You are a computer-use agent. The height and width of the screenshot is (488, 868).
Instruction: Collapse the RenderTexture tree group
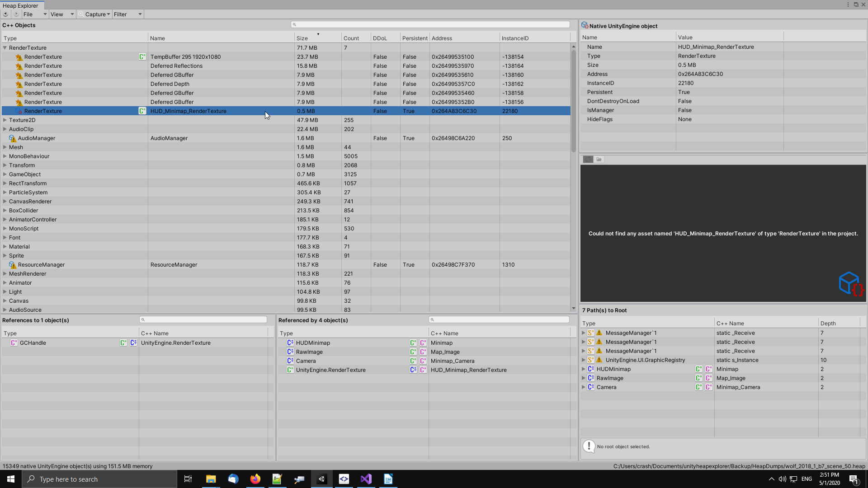click(x=5, y=48)
